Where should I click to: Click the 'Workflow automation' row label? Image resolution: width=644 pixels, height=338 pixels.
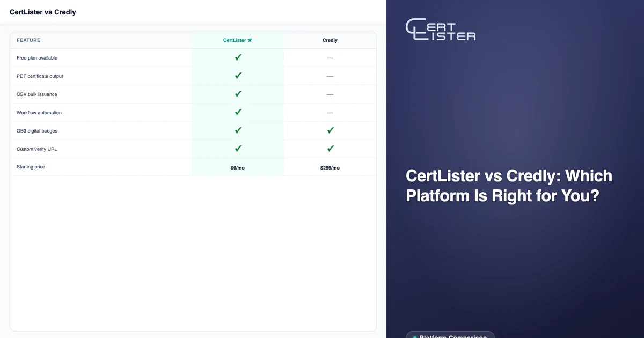point(39,113)
